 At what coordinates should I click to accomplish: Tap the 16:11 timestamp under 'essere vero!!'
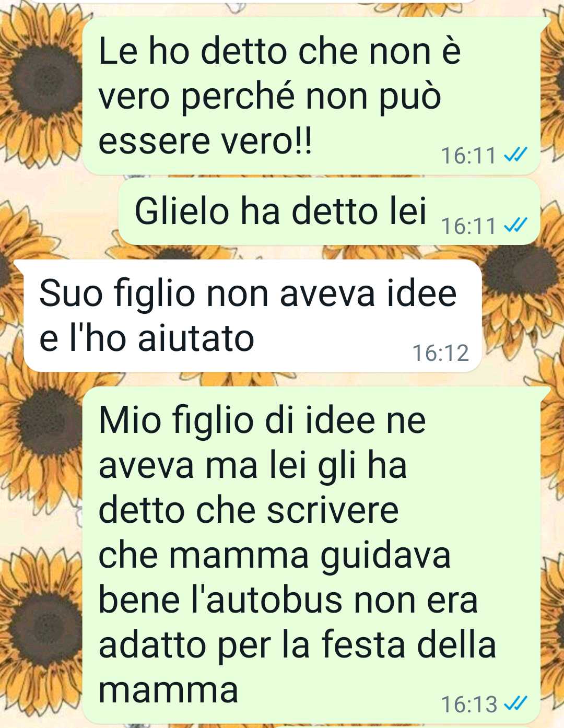point(469,156)
